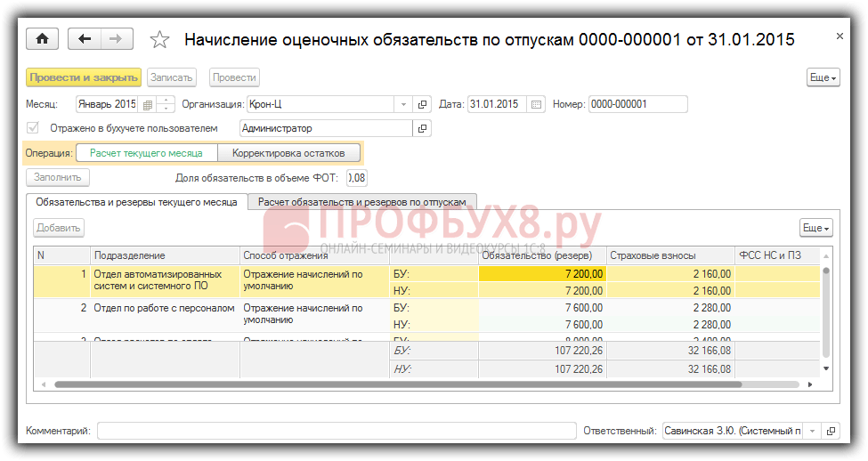Navigate forward with the right arrow
The width and height of the screenshot is (868, 461).
point(117,39)
